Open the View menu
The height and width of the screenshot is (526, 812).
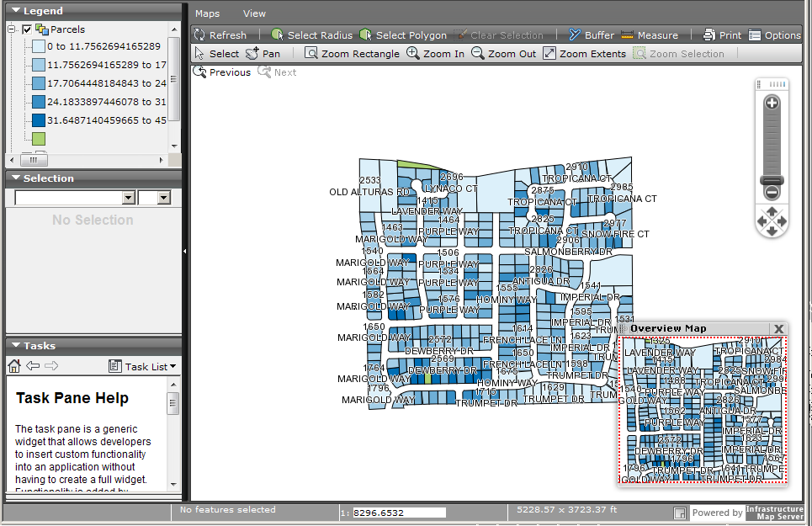pyautogui.click(x=254, y=13)
